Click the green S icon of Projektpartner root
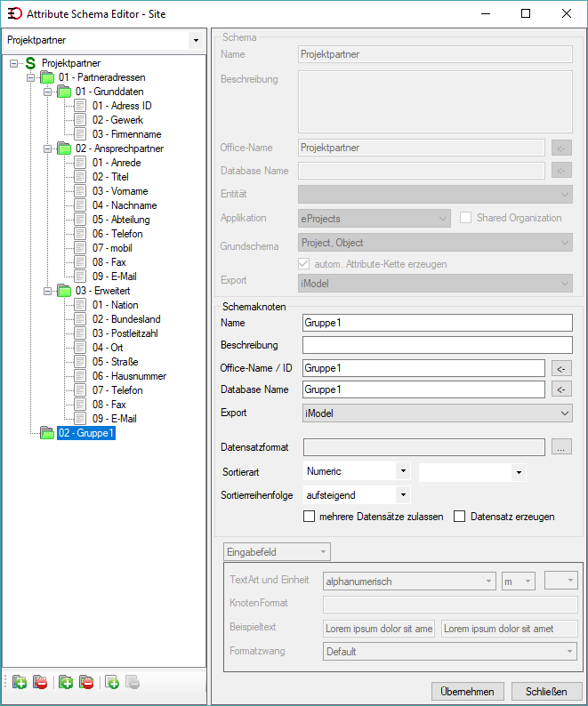The height and width of the screenshot is (706, 588). tap(30, 63)
